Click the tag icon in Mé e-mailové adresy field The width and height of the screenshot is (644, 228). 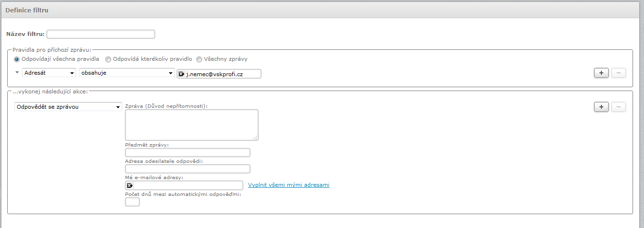pyautogui.click(x=129, y=185)
